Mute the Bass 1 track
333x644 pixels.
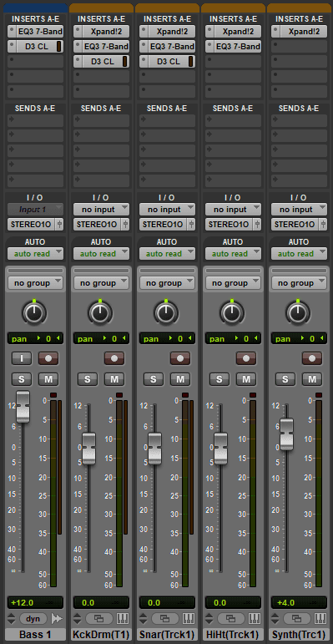pos(48,379)
